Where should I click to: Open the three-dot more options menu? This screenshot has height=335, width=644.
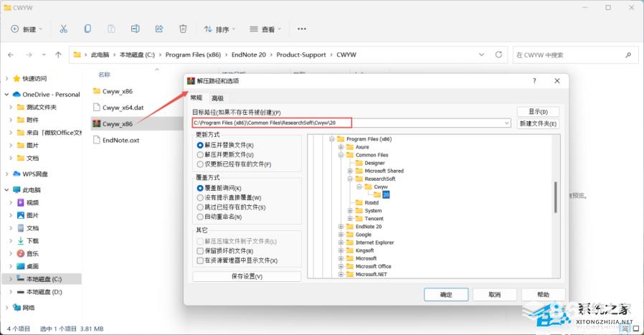point(302,29)
